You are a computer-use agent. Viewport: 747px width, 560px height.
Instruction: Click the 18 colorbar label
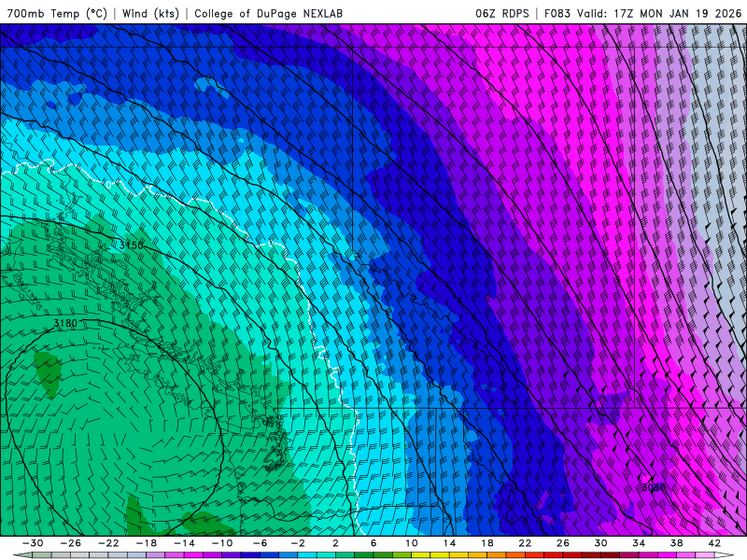tap(487, 543)
